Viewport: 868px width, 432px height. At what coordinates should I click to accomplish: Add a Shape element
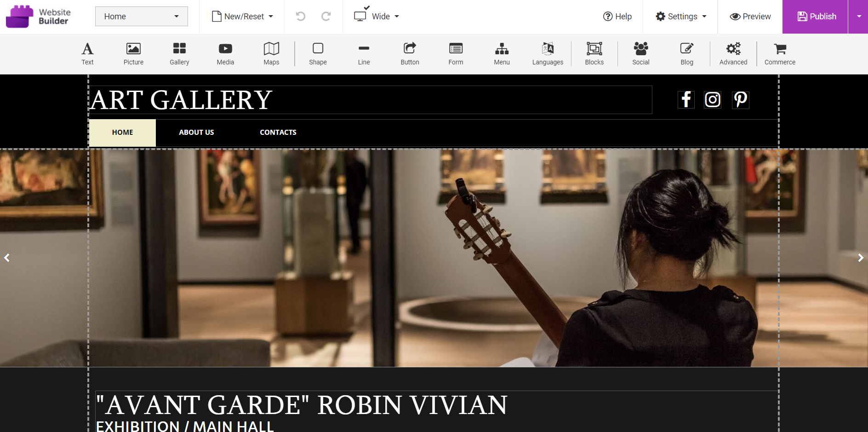318,54
